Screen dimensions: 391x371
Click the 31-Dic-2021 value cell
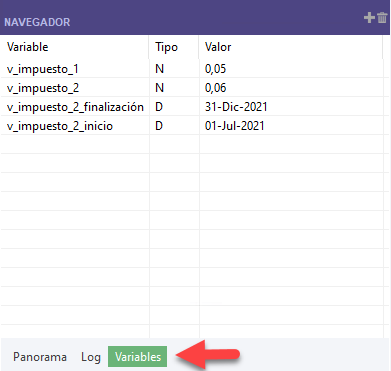click(291, 107)
